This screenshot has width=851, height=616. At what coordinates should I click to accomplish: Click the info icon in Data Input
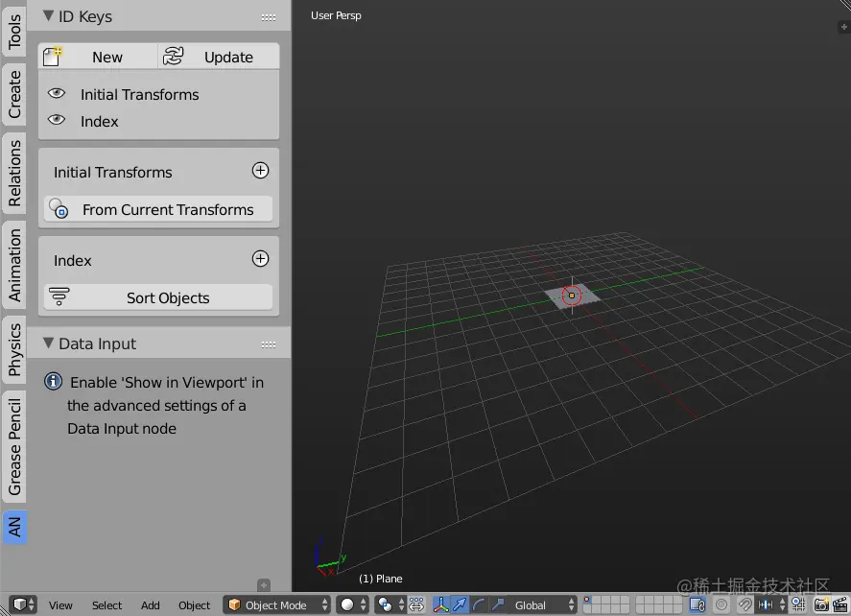tap(53, 382)
